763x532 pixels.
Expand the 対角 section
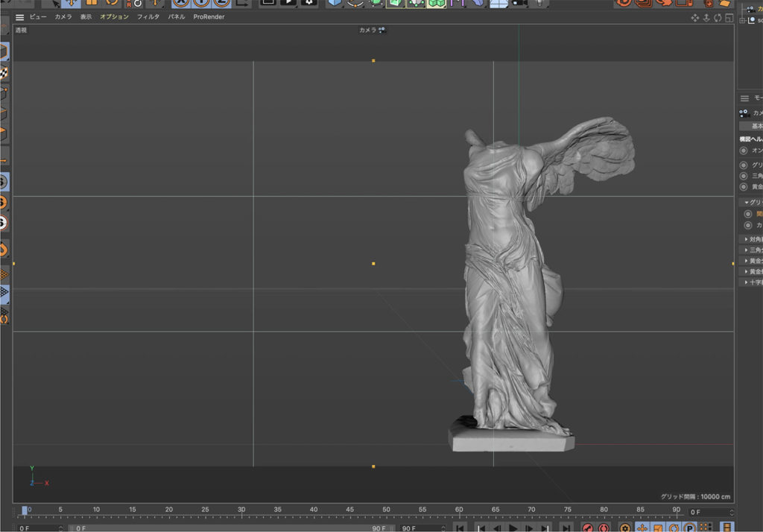747,239
